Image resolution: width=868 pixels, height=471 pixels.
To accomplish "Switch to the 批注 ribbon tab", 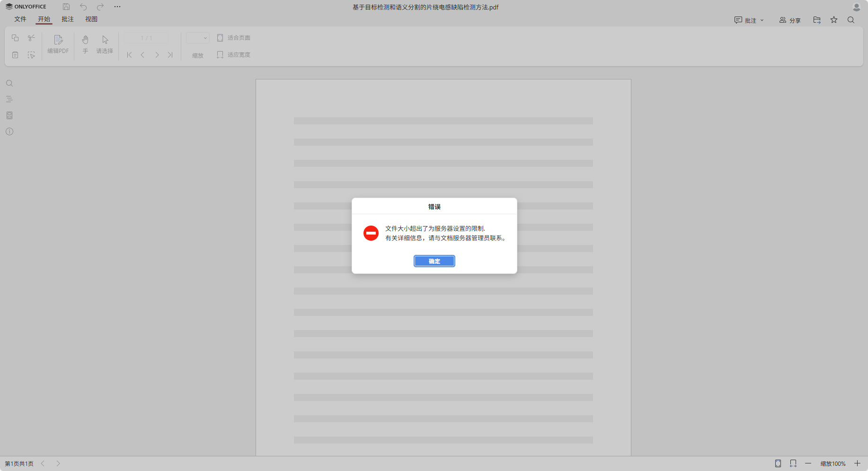I will [x=68, y=19].
